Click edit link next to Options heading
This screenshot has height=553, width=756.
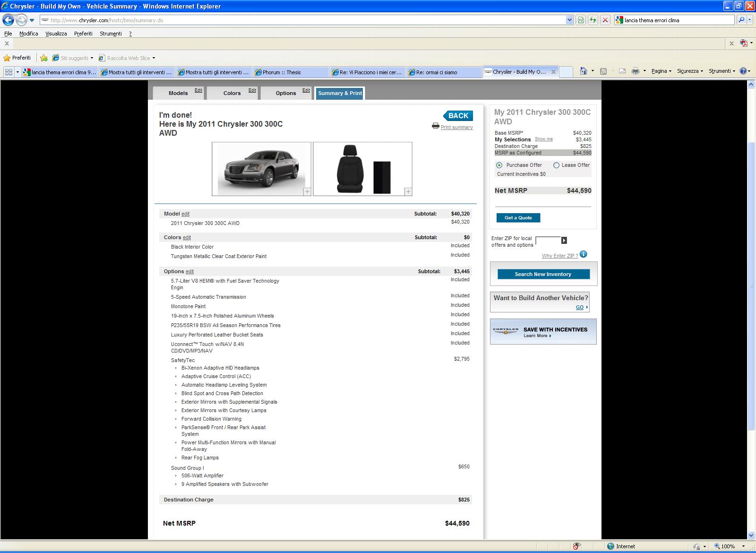click(189, 272)
